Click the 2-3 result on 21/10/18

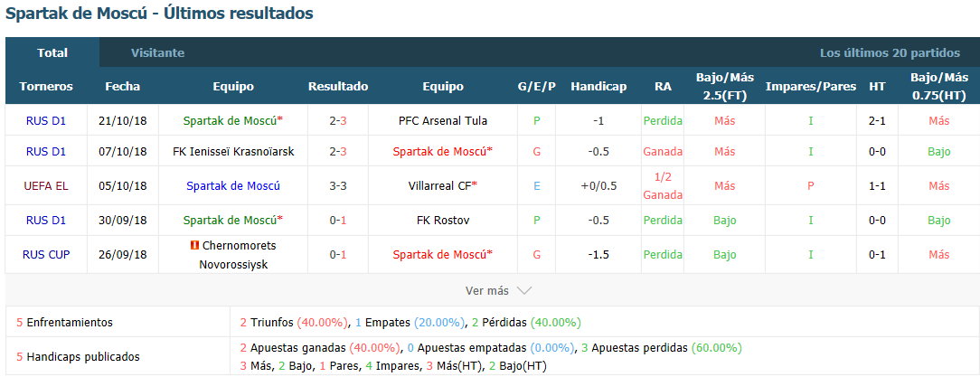point(337,120)
